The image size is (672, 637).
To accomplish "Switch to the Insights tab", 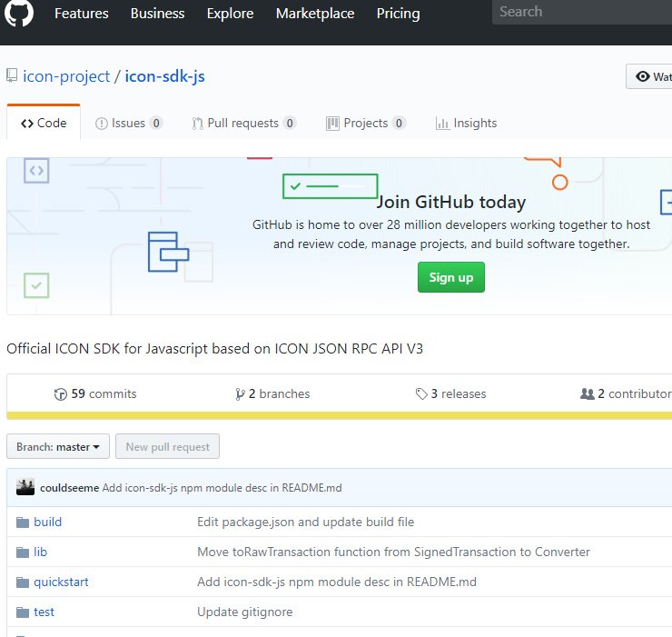I will pyautogui.click(x=466, y=123).
